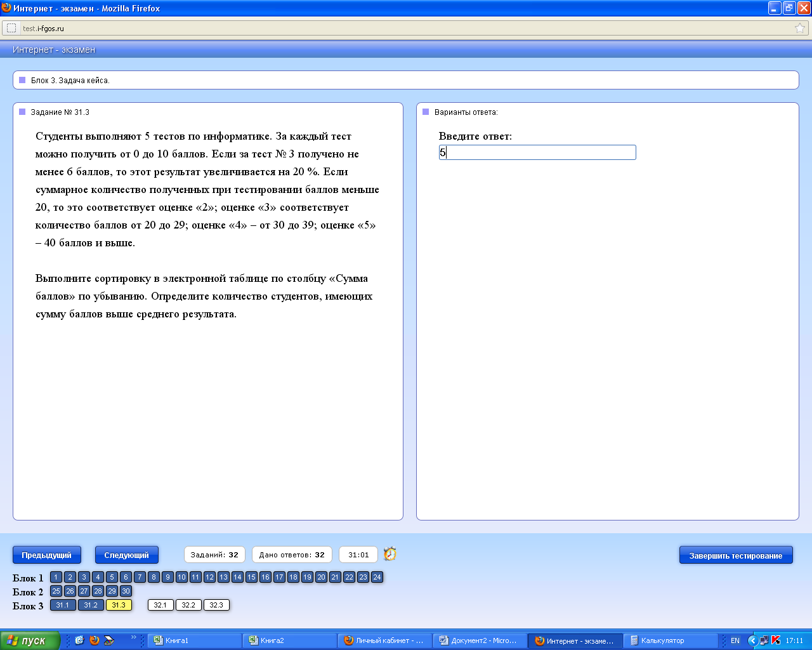This screenshot has width=812, height=650.
Task: Click Завершить тестирование to finish the test
Action: pyautogui.click(x=736, y=555)
